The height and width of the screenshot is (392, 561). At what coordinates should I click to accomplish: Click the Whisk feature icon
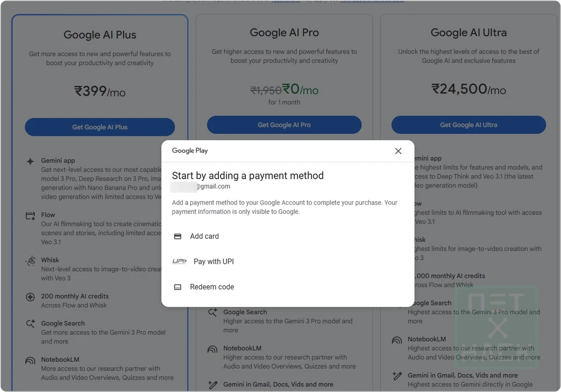point(30,261)
